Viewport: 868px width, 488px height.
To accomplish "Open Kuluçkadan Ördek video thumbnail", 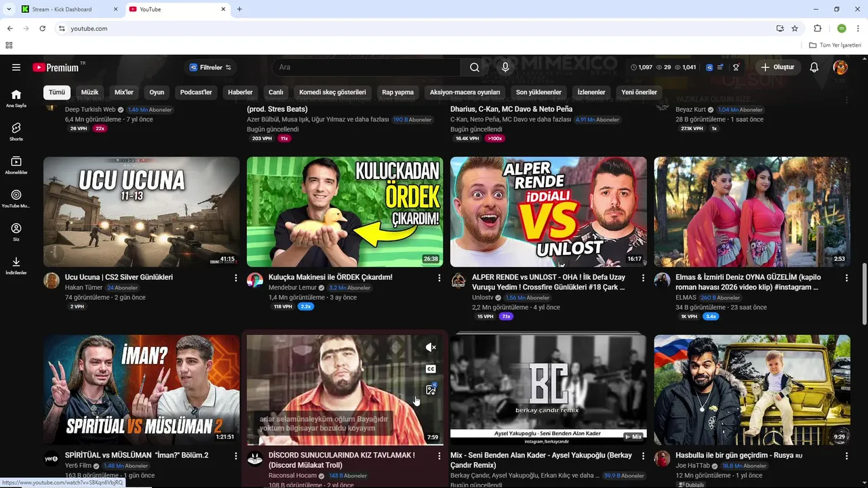I will coord(344,212).
